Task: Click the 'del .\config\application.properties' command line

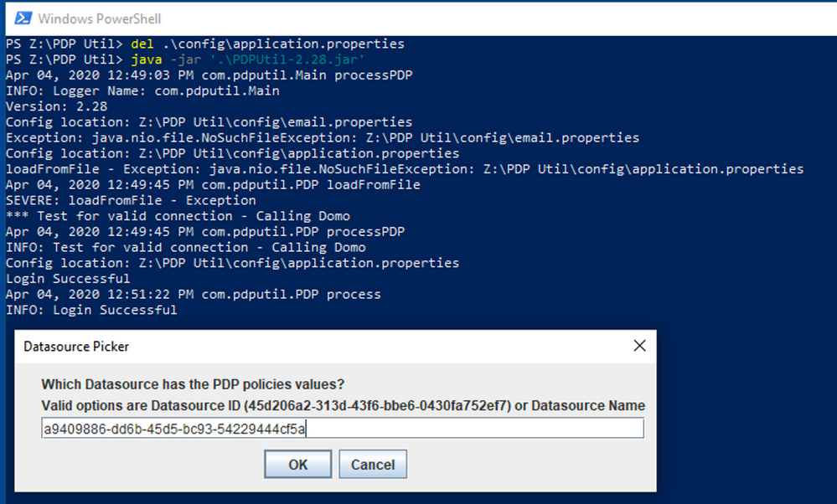Action: click(x=205, y=44)
